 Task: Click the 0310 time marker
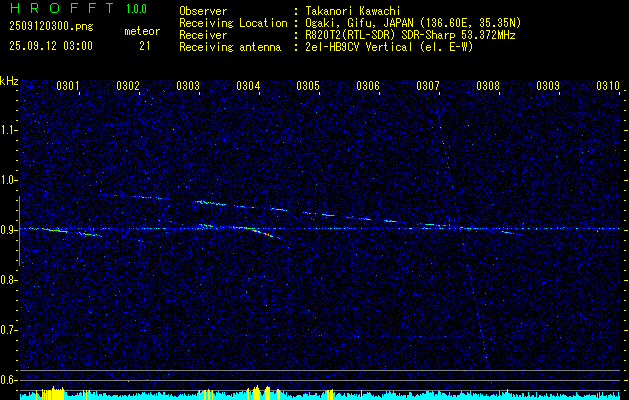(x=608, y=85)
